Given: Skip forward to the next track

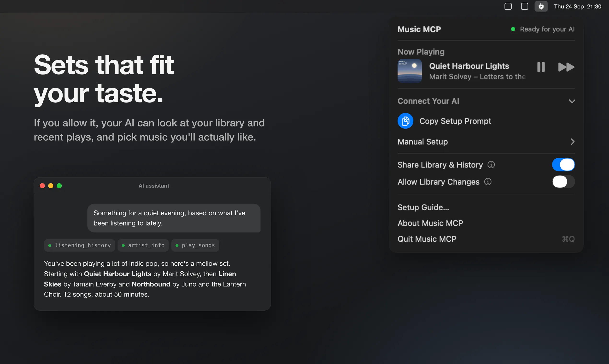Looking at the screenshot, I should 566,67.
